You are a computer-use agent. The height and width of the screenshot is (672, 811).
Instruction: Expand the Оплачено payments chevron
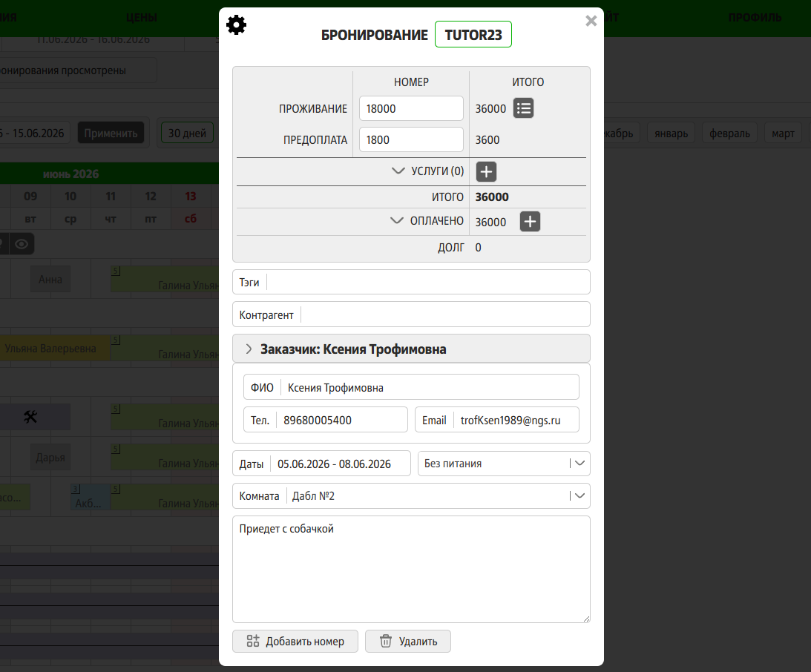pos(397,221)
